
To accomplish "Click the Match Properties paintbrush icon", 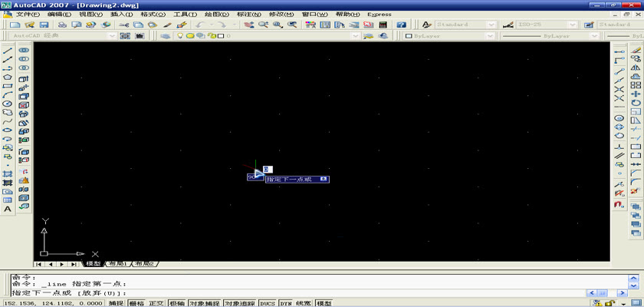I will click(x=179, y=25).
